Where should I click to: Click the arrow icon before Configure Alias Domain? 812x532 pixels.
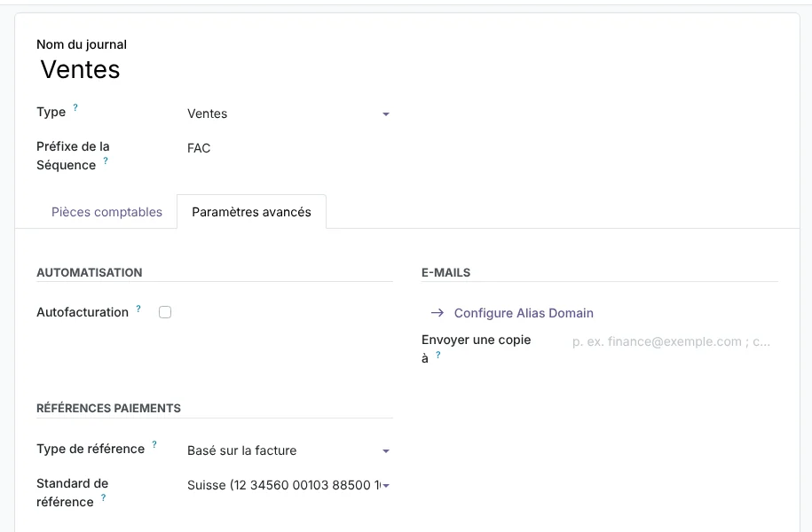438,313
